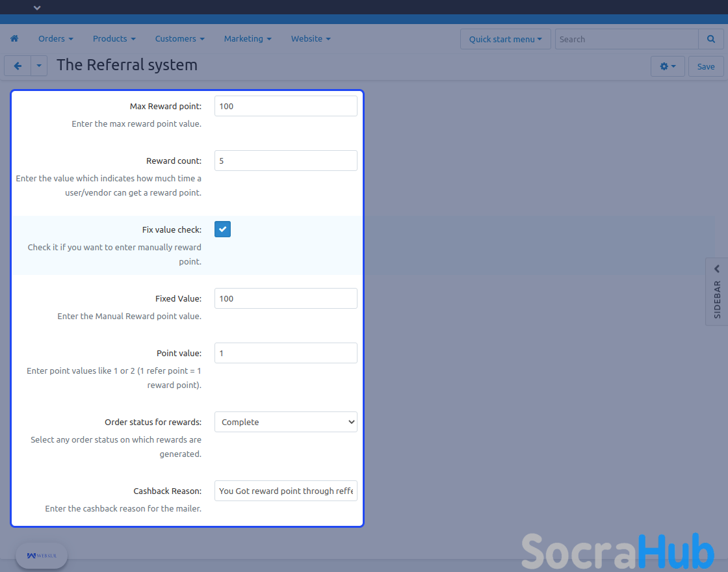Open the Products menu
Screen dimensions: 728x572
point(114,39)
